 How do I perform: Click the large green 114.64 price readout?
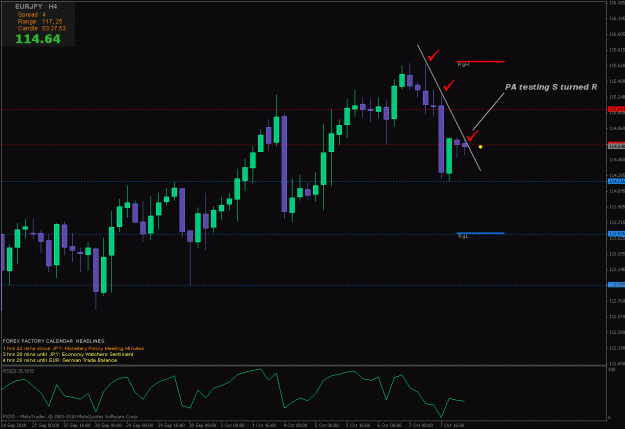tap(38, 39)
